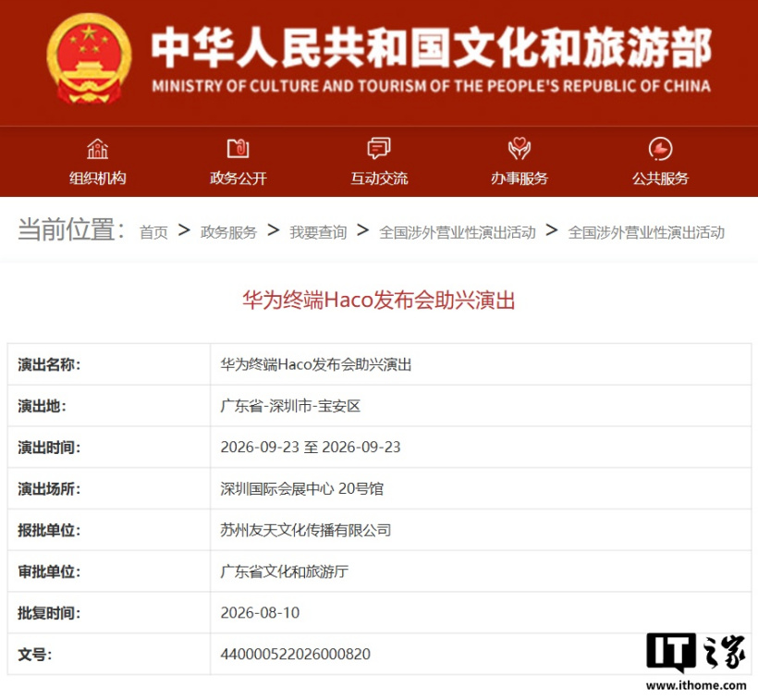Click the 审批单位 label cell
The image size is (758, 700).
pos(109,571)
